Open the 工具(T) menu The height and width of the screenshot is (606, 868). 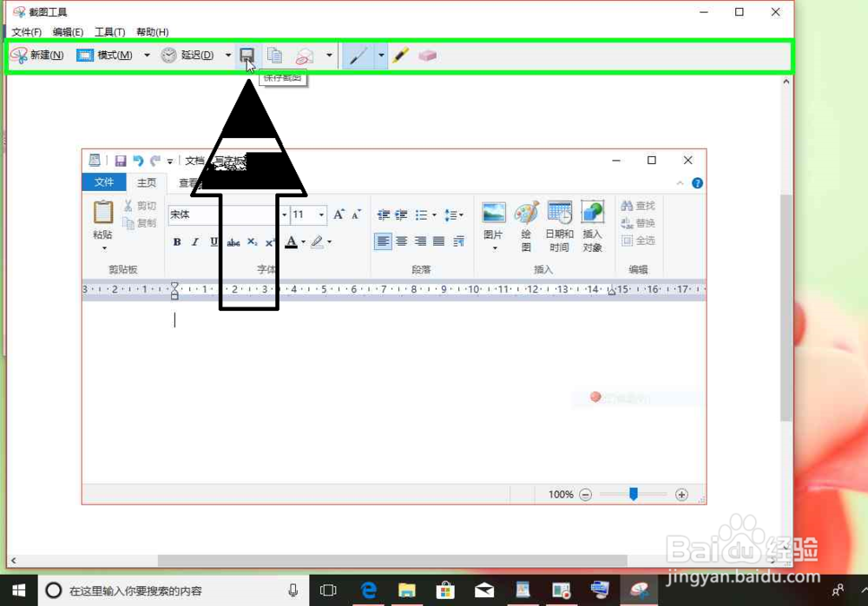(x=109, y=32)
